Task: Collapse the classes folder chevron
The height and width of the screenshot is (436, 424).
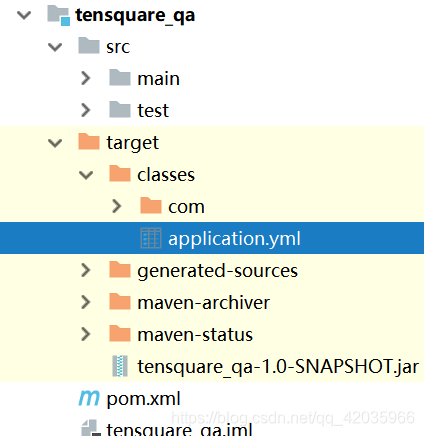Action: click(x=86, y=175)
